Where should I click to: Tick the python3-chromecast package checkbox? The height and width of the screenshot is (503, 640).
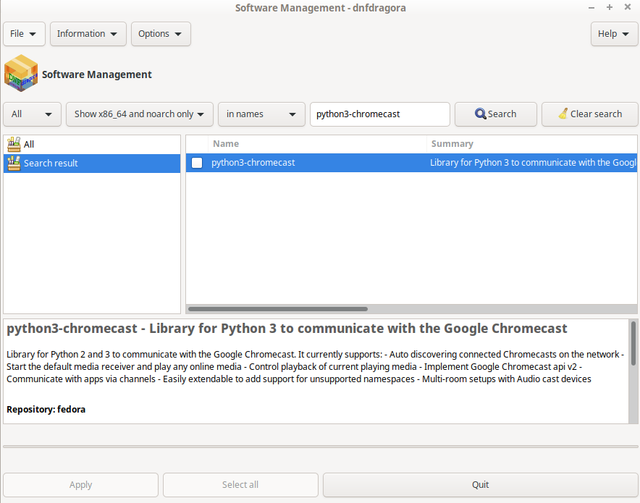[x=197, y=163]
